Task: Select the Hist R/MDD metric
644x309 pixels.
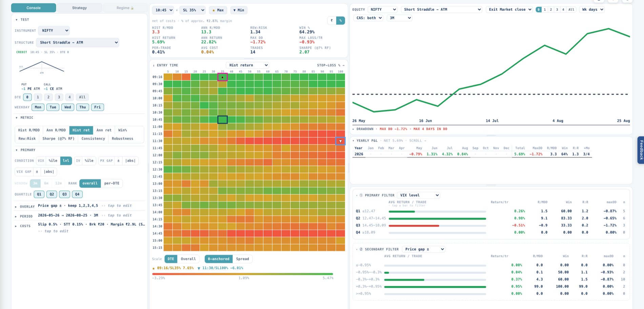Action: coord(29,130)
